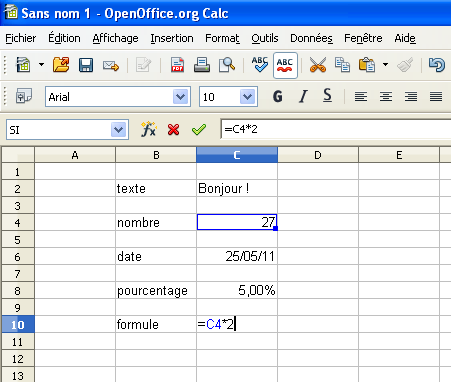Click the formula input line =C4*2
Screen dimensions: 451x382
click(336, 129)
